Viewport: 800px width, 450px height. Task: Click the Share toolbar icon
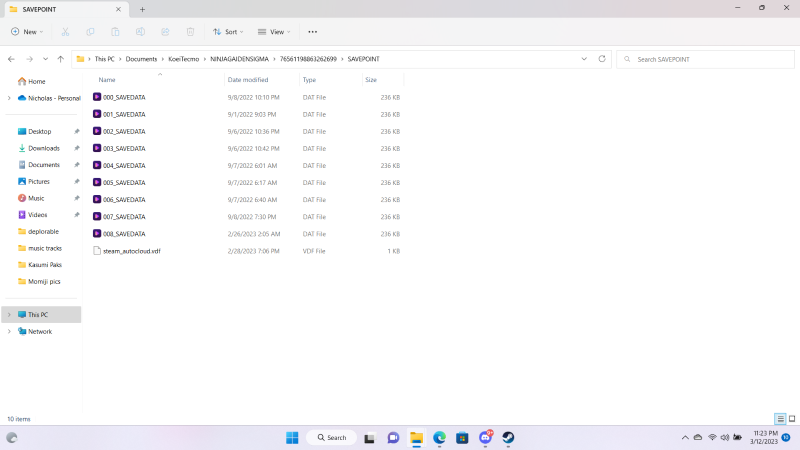[x=165, y=32]
